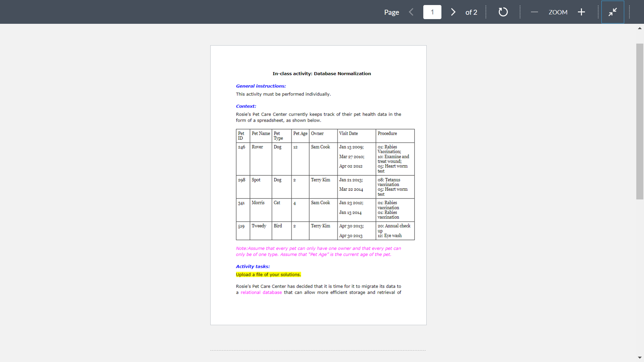Click the Database Normalization title
Viewport: 644px width, 362px height.
pyautogui.click(x=321, y=73)
